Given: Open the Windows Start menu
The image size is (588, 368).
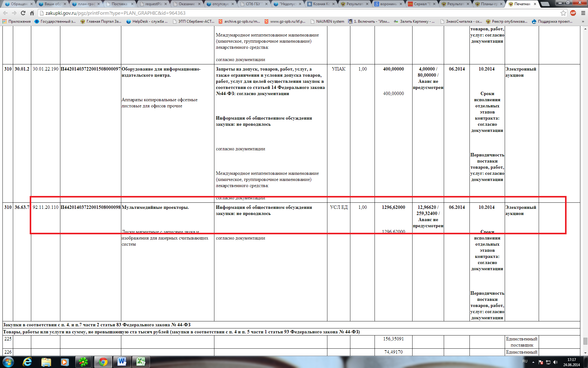Looking at the screenshot, I should click(8, 362).
